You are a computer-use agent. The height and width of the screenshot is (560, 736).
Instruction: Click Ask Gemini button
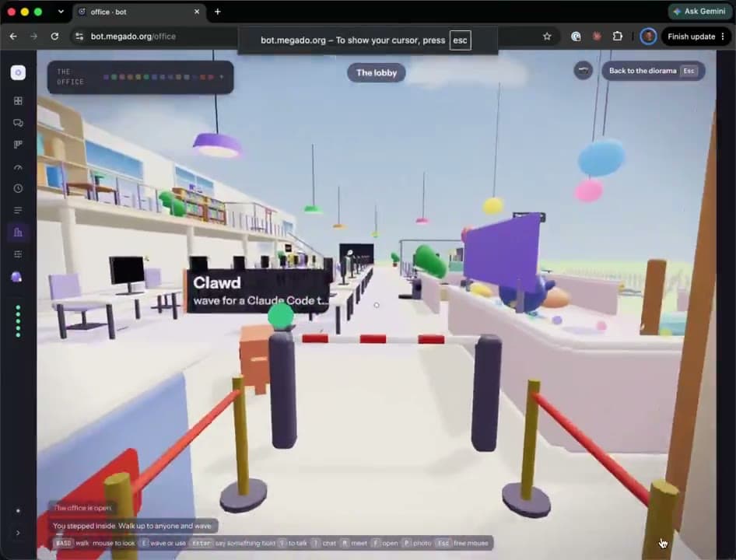[699, 11]
